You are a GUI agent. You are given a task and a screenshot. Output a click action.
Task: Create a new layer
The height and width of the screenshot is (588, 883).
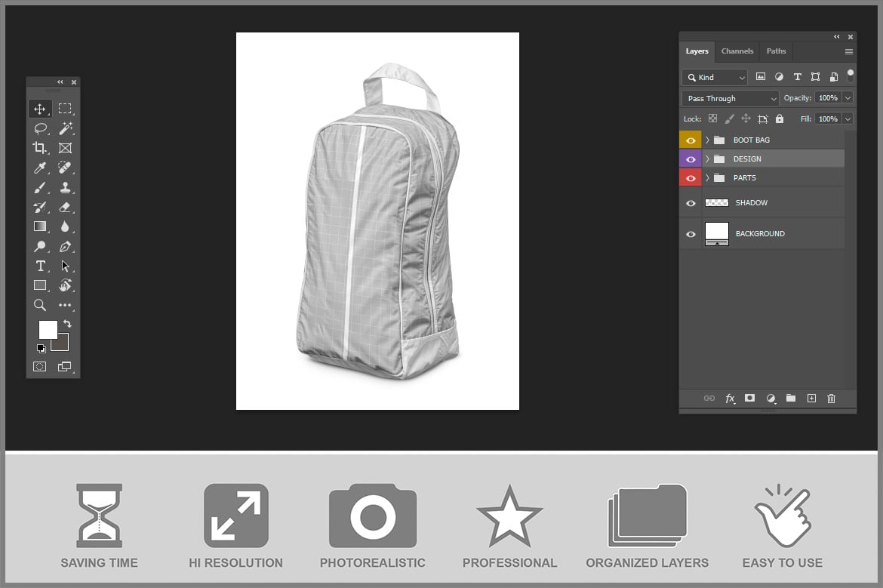[x=811, y=399]
